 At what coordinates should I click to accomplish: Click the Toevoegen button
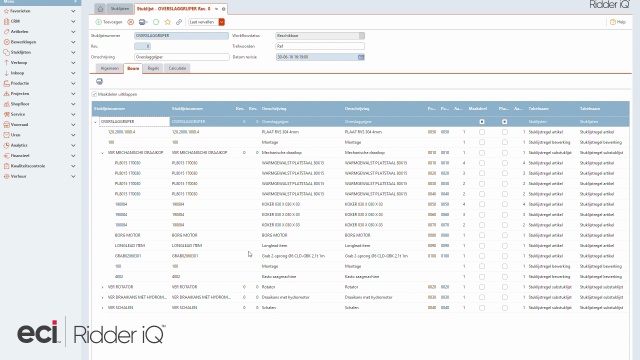coord(109,22)
